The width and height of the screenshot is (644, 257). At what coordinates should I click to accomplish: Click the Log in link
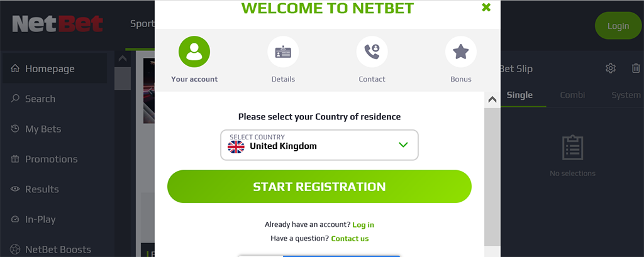tap(363, 225)
